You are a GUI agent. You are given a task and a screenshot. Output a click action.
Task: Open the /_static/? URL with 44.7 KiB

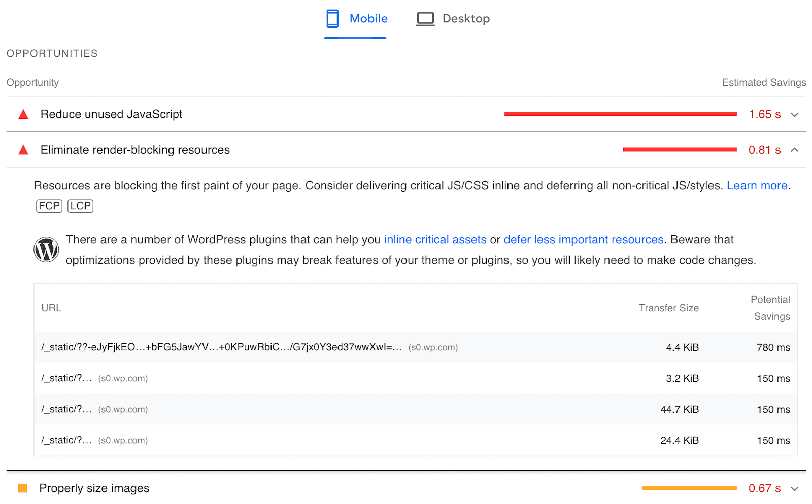click(x=66, y=409)
